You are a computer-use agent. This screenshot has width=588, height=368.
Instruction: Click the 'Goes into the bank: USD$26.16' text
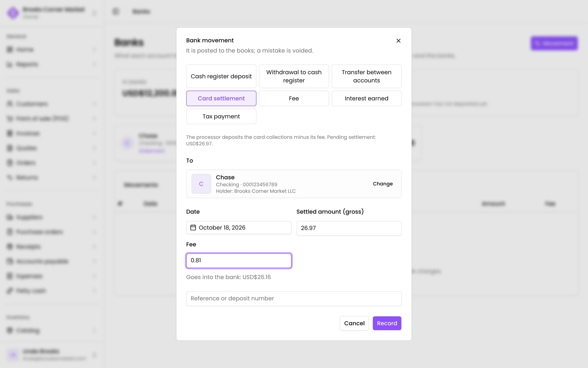(x=228, y=277)
